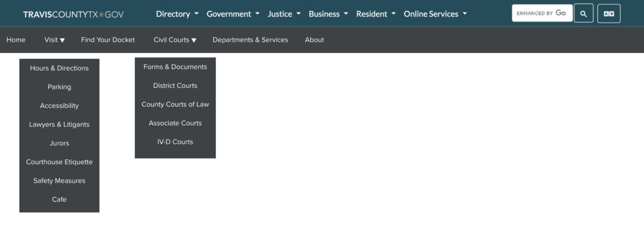Screen dimensions: 644x247
Task: Go to the Home page
Action: point(16,40)
